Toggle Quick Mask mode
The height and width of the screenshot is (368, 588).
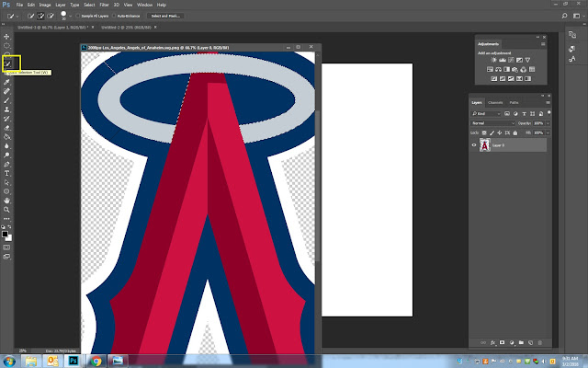pos(6,247)
